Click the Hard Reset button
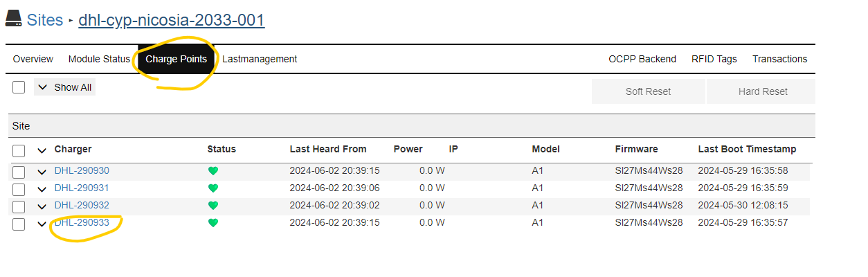The height and width of the screenshot is (277, 868). pos(763,91)
